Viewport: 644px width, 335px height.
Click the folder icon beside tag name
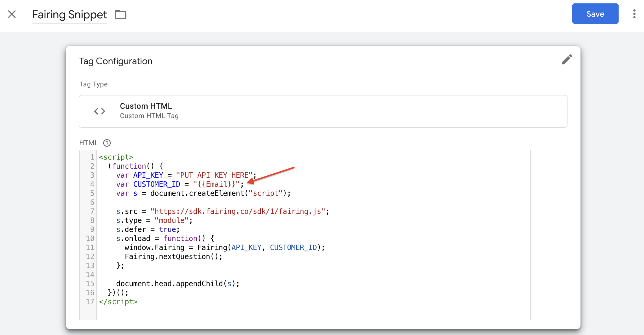[121, 14]
